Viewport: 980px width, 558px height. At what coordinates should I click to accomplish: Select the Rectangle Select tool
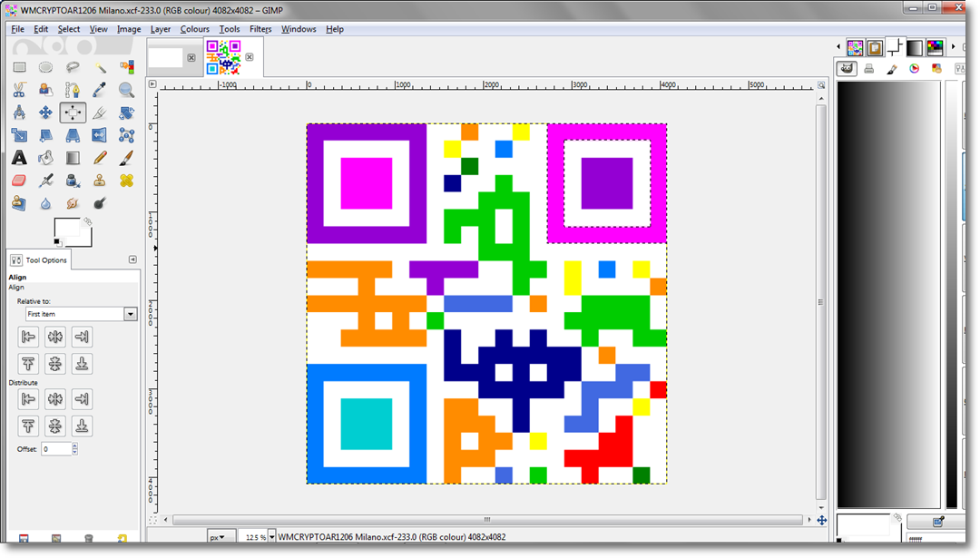19,67
